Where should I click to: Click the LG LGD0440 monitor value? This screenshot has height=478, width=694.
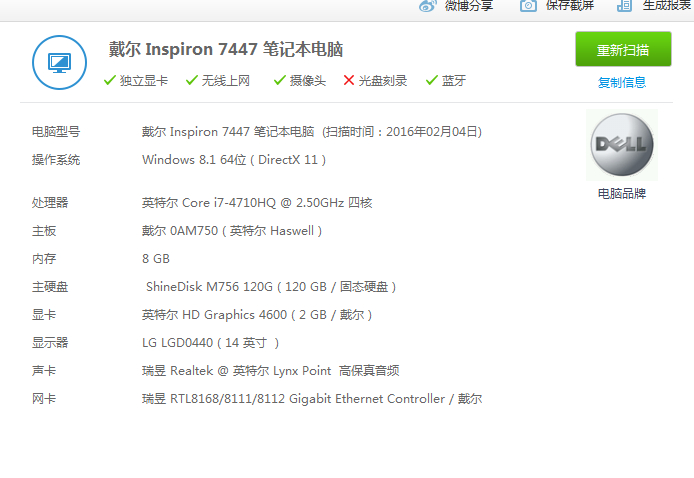[211, 343]
